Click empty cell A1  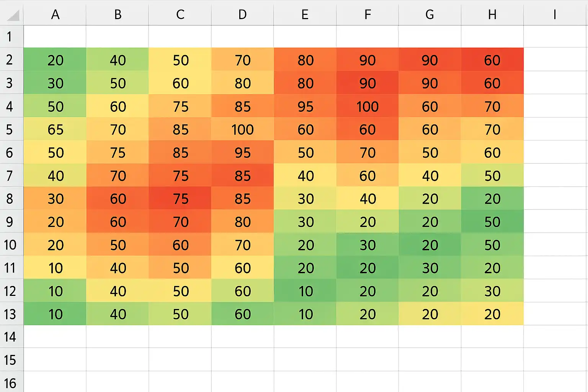pyautogui.click(x=55, y=37)
